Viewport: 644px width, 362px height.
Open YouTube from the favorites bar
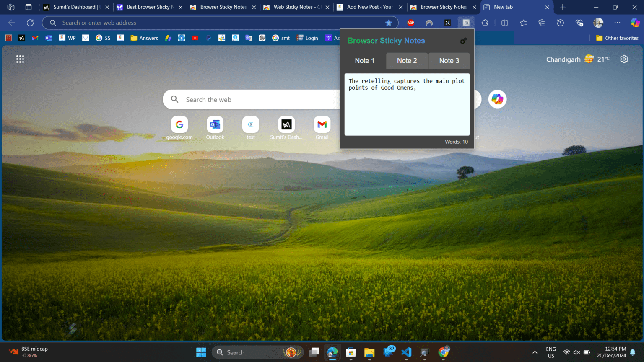(195, 38)
